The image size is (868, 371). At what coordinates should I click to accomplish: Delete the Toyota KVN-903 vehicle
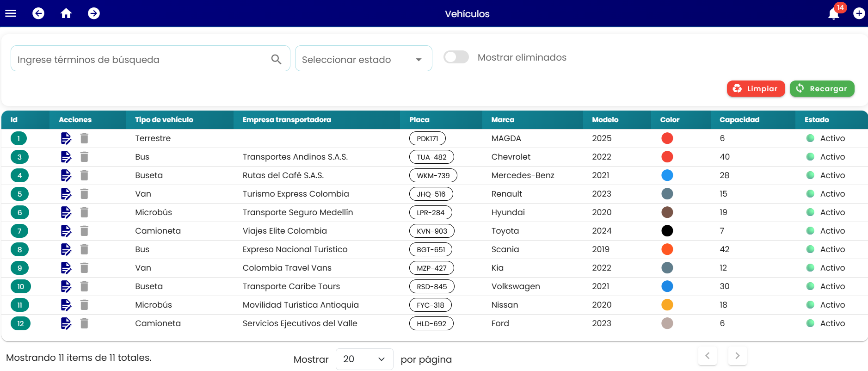tap(84, 231)
